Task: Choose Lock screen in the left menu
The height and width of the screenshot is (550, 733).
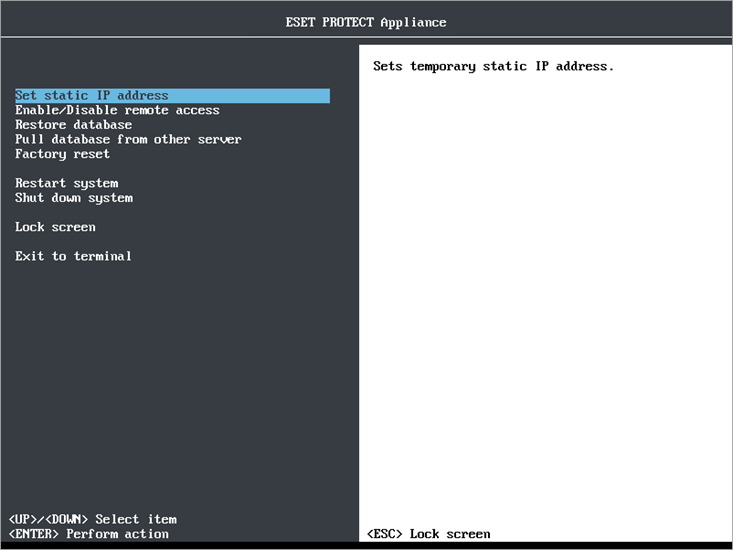Action: [x=55, y=227]
